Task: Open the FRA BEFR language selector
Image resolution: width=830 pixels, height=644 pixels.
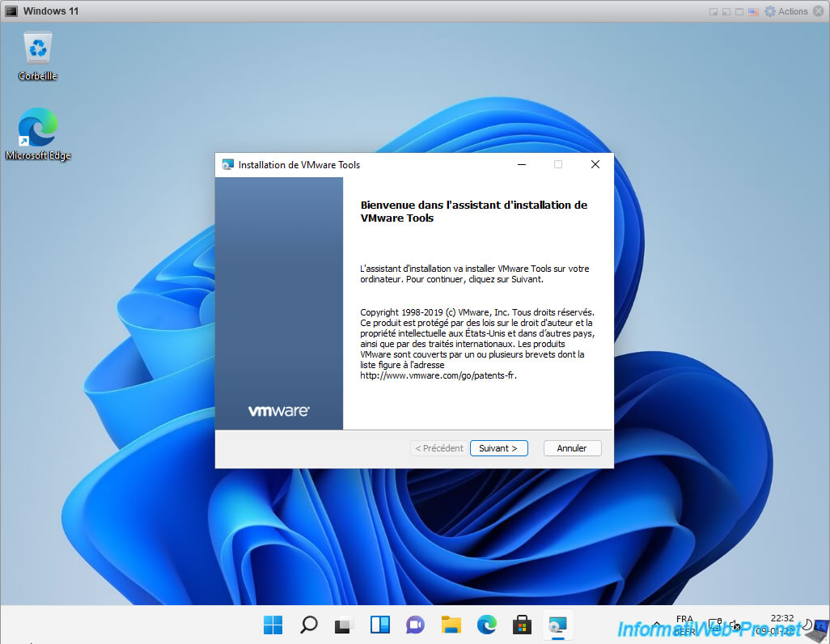Action: [x=684, y=625]
